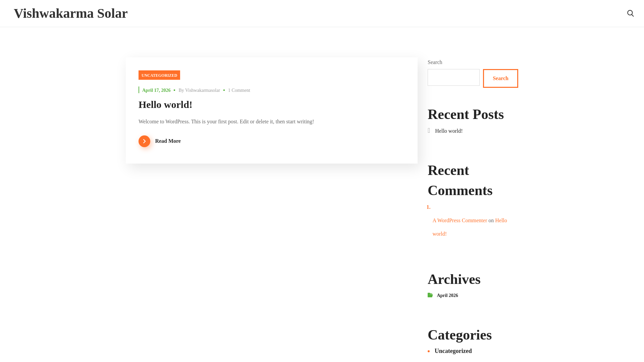The width and height of the screenshot is (644, 362).
Task: Open Hello world! under Recent Posts
Action: (449, 131)
